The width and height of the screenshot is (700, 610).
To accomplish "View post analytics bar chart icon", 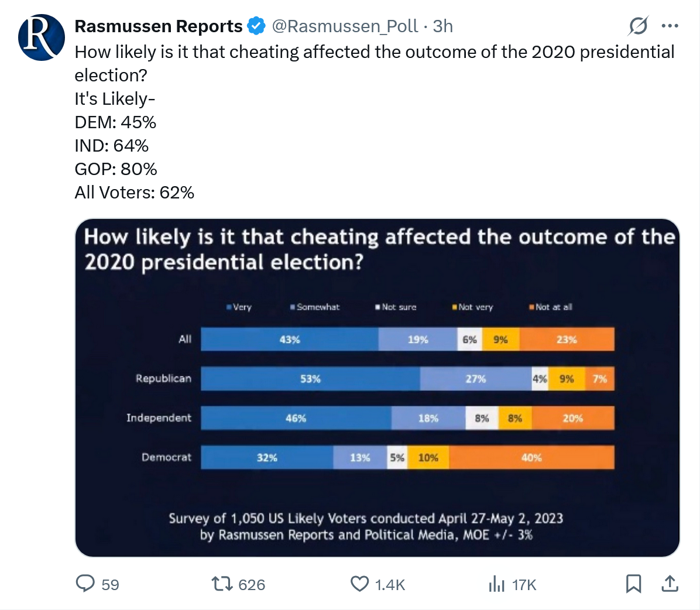I will pyautogui.click(x=496, y=584).
